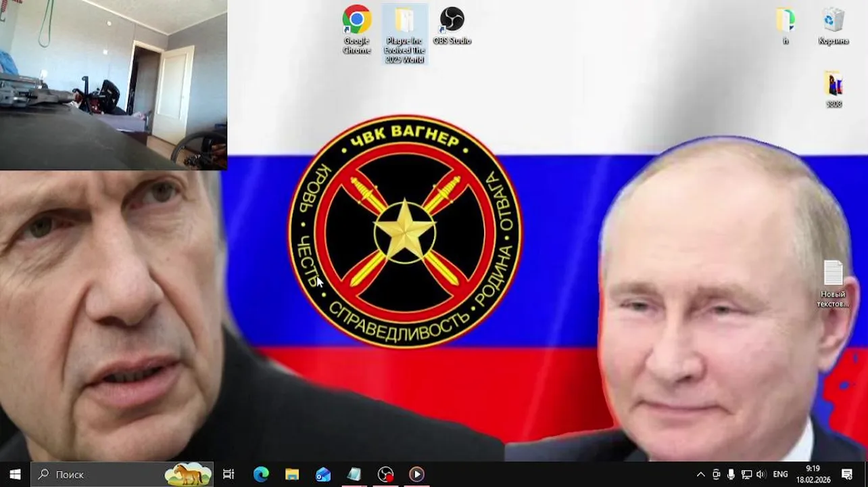Click the camera tray icon
This screenshot has height=487, width=868.
[x=716, y=474]
